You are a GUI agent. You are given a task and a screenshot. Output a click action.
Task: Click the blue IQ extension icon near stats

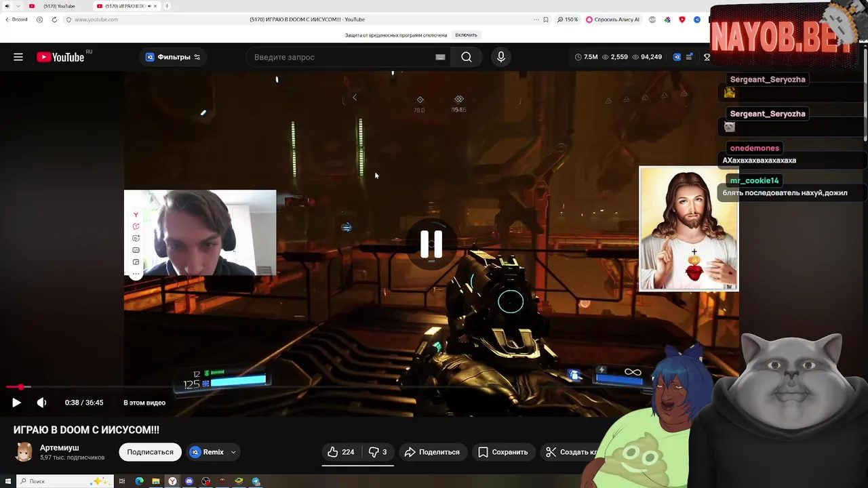click(x=677, y=57)
